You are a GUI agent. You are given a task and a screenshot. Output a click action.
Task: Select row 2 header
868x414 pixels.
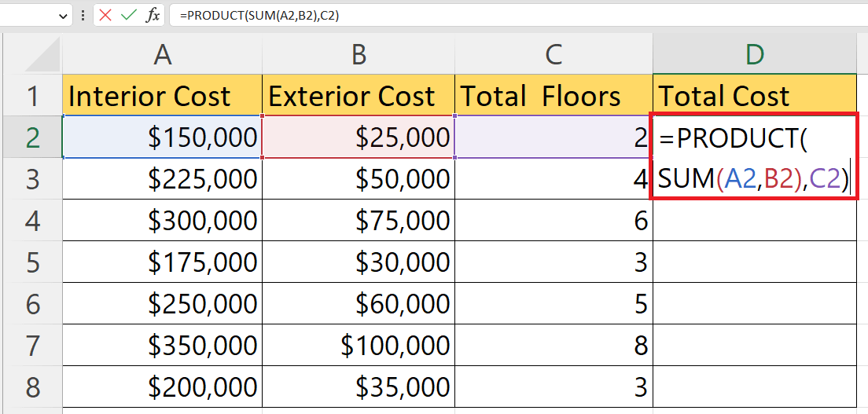tap(33, 137)
